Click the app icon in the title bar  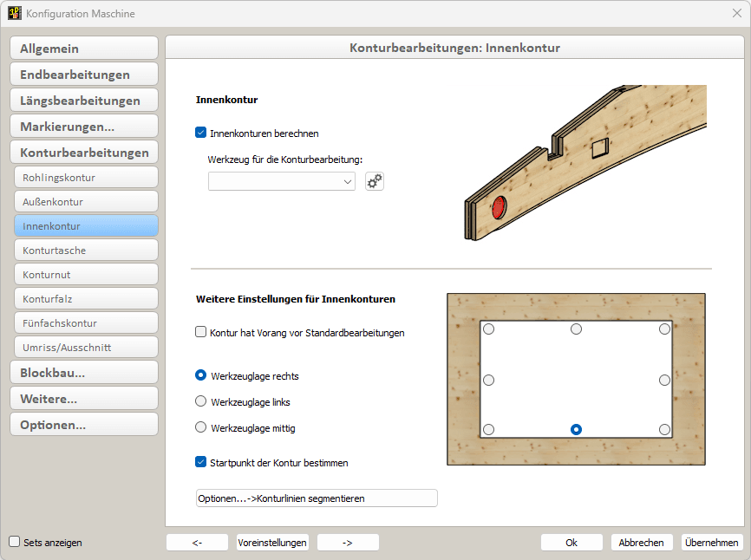point(15,13)
